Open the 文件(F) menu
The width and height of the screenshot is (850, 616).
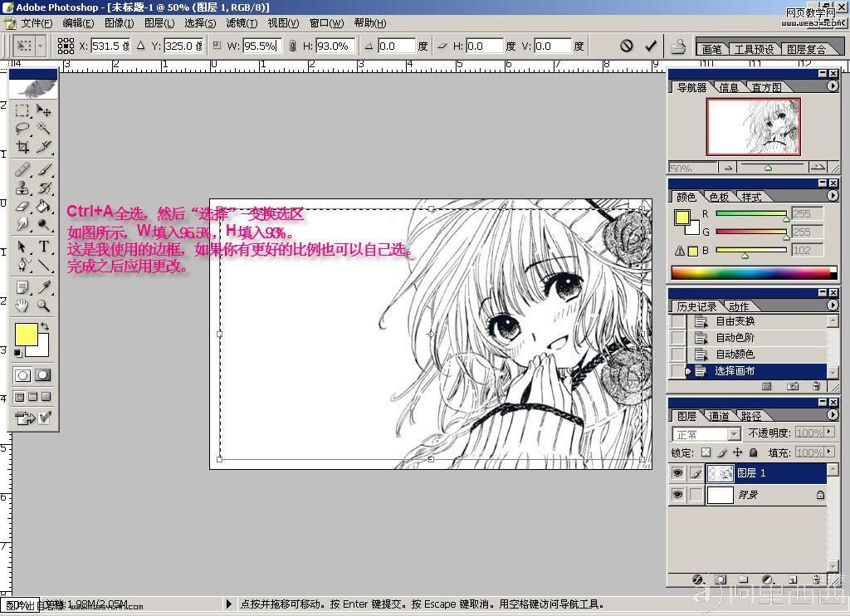(x=37, y=22)
